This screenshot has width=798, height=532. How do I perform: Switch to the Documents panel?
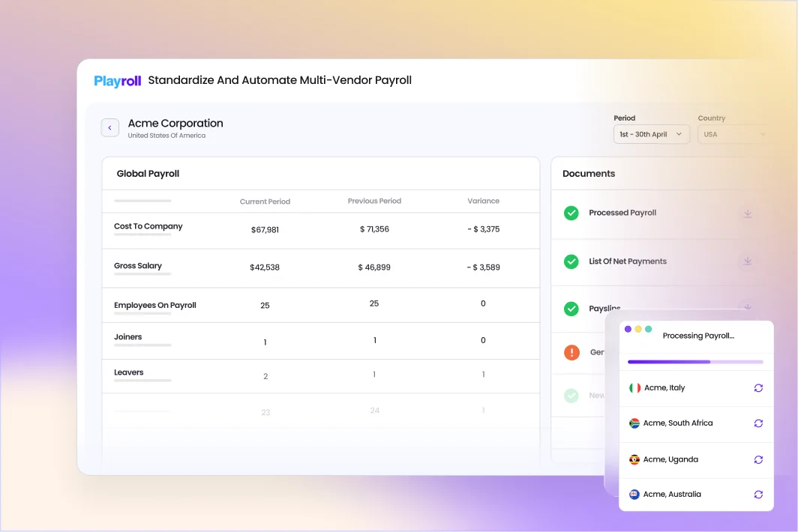[588, 173]
